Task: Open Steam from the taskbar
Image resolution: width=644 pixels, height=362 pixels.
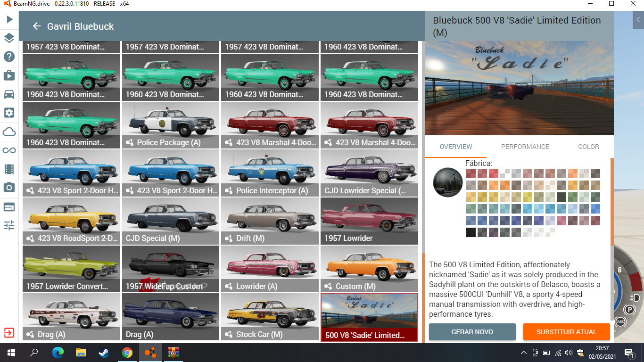Action: (104, 353)
